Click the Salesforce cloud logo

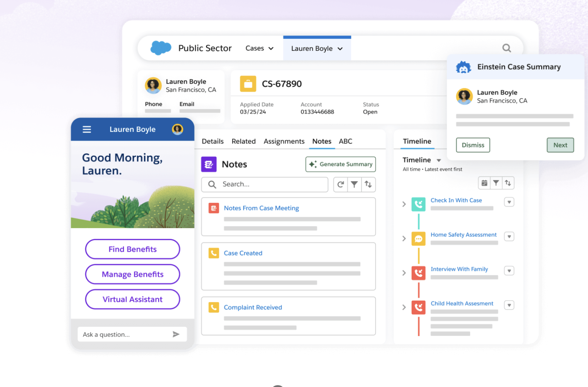(x=161, y=48)
